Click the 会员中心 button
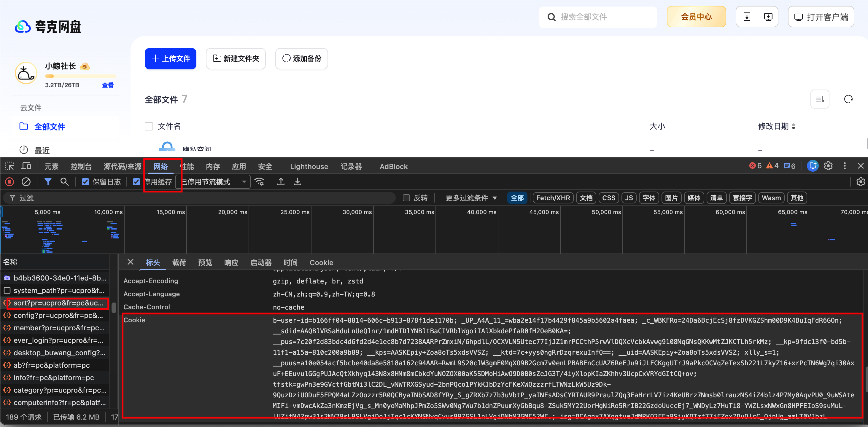The image size is (868, 427). pos(696,17)
